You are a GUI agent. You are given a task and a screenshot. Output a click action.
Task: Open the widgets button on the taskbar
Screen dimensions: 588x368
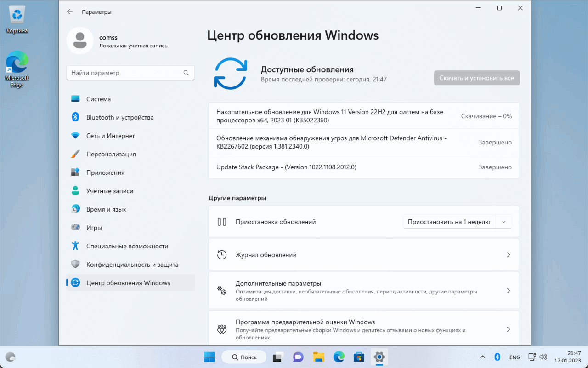10,357
